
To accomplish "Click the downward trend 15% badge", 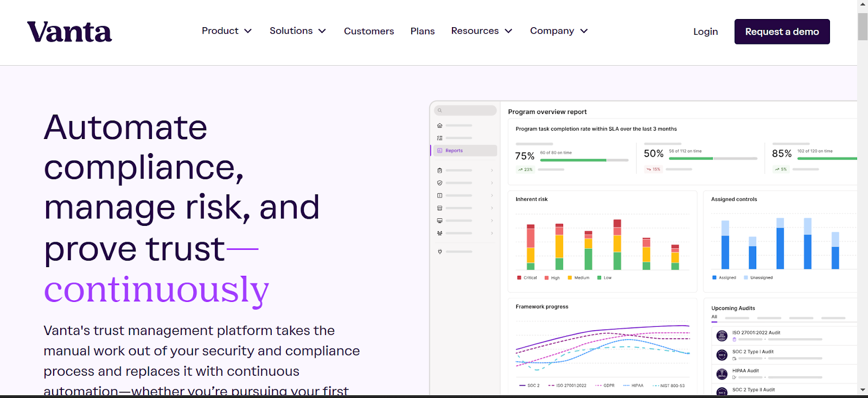I will [x=653, y=169].
